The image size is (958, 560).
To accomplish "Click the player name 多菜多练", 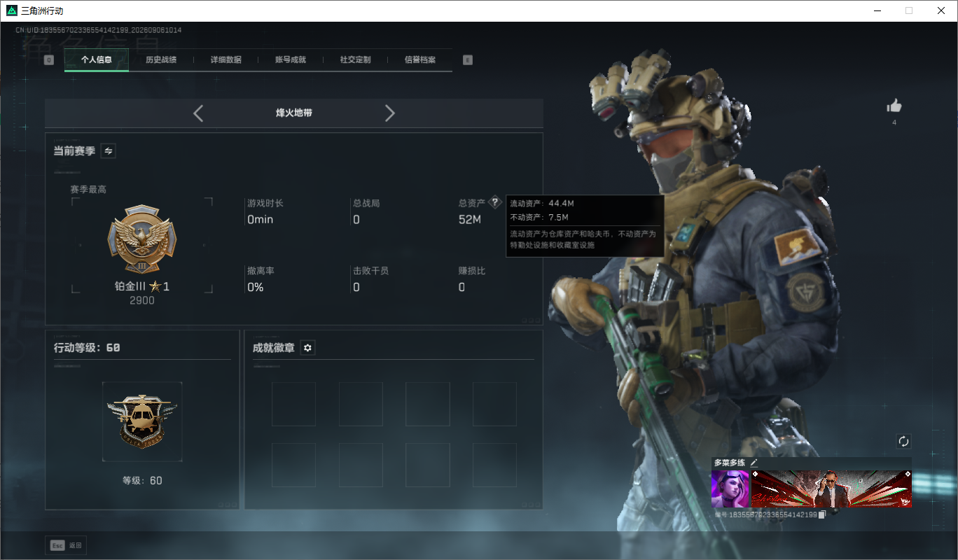I will pos(730,463).
